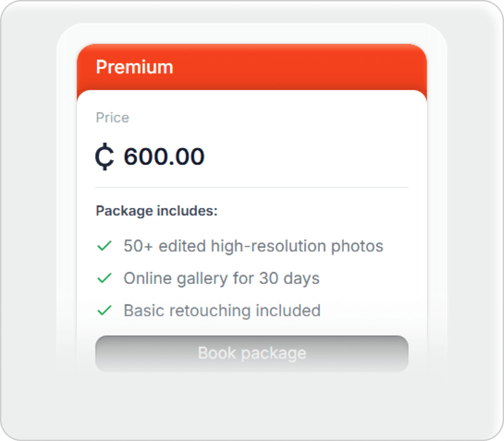504x441 pixels.
Task: Toggle the 'Online gallery for 30 days' feature
Action: (x=222, y=278)
